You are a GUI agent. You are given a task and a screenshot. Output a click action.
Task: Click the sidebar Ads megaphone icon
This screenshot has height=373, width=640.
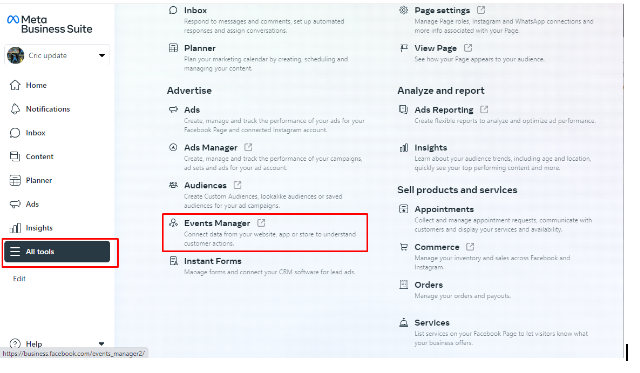pos(15,204)
